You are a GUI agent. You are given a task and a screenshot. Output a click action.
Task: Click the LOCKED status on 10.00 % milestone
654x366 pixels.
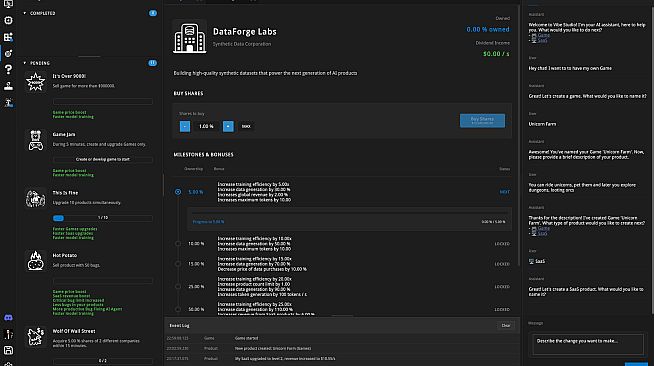click(x=502, y=244)
